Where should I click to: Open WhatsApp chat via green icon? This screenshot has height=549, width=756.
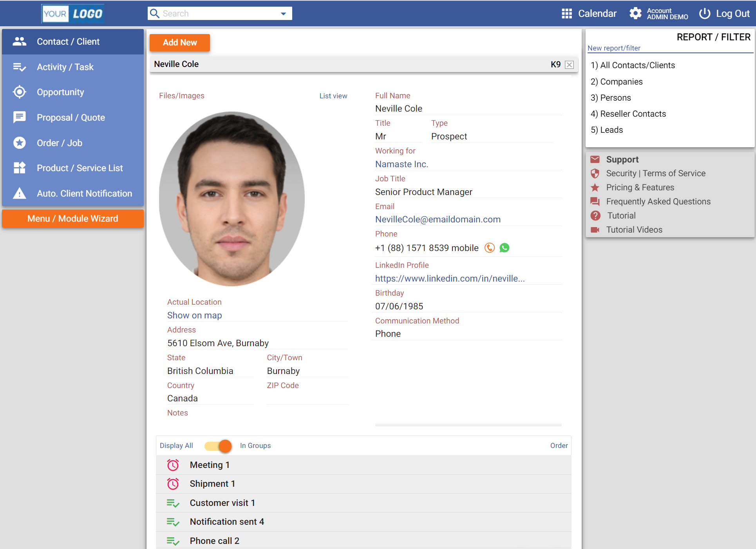[x=505, y=247]
